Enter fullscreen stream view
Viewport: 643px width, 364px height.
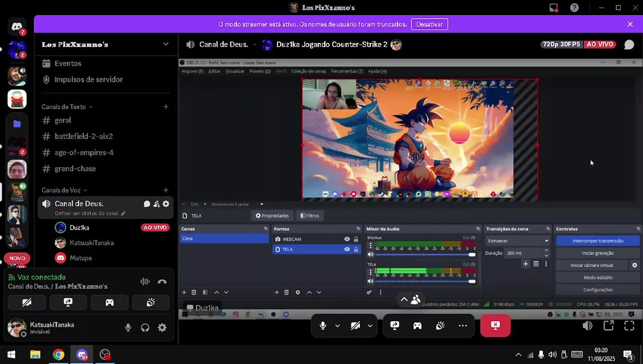click(x=629, y=326)
